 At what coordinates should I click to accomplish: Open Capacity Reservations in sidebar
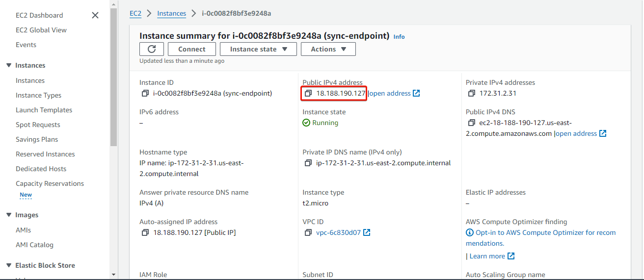pyautogui.click(x=50, y=183)
